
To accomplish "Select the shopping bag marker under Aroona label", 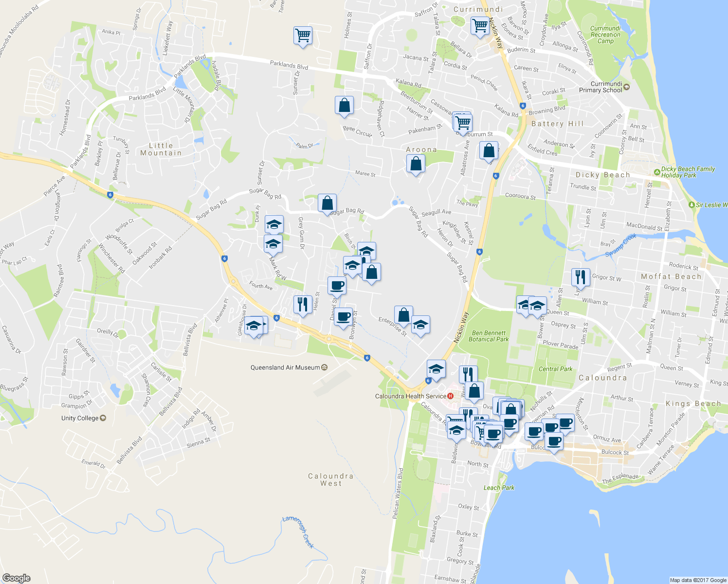I will pos(416,164).
